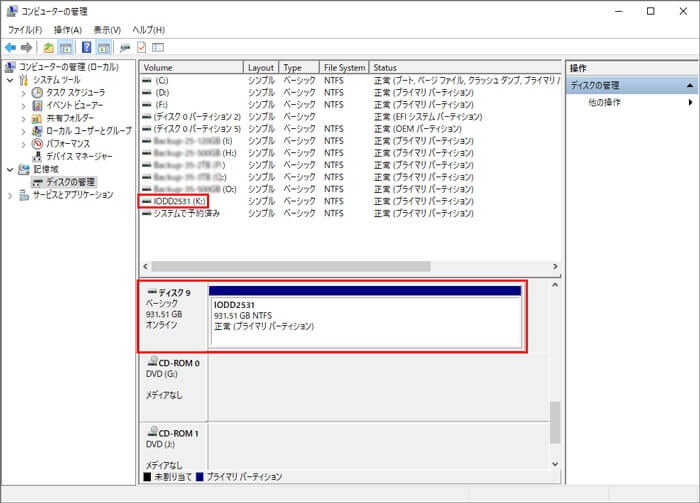Expand 他の操作 submenu arrow

pyautogui.click(x=690, y=103)
